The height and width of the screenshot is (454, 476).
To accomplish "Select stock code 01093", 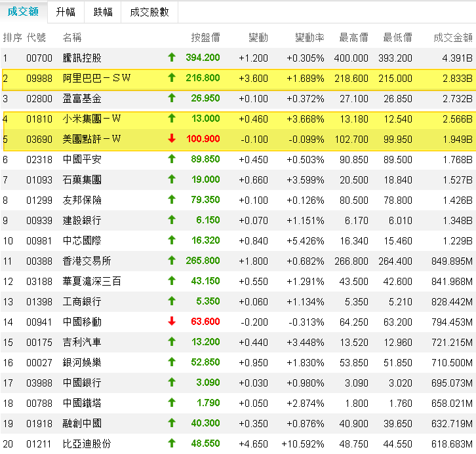I will (39, 180).
